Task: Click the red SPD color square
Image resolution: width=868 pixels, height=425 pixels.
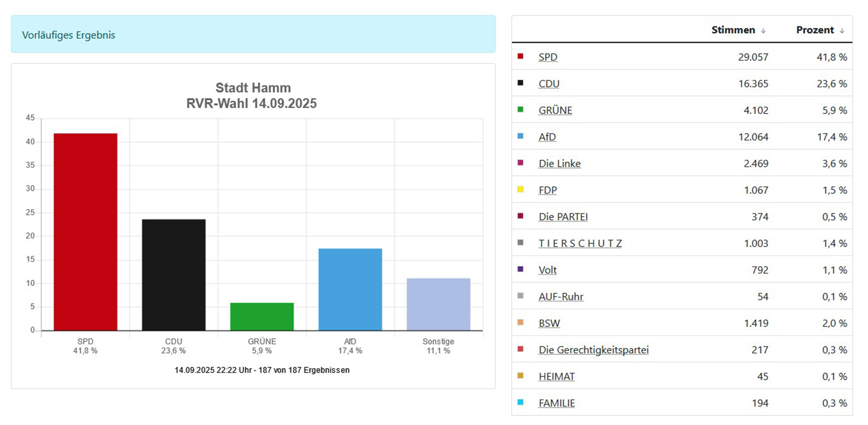Action: [521, 56]
